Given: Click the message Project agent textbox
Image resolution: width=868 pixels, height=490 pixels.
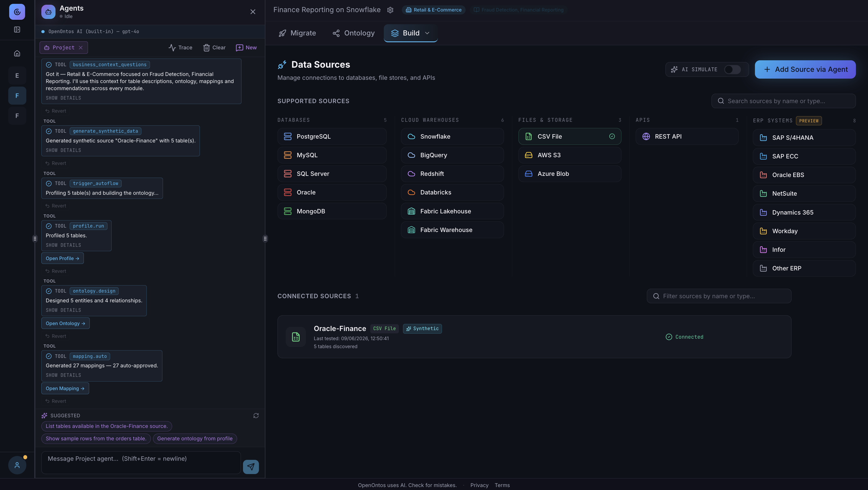Looking at the screenshot, I should [x=141, y=463].
